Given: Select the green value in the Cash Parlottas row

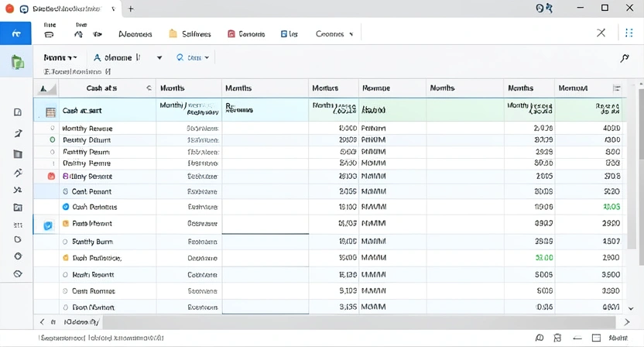Looking at the screenshot, I should [611, 207].
